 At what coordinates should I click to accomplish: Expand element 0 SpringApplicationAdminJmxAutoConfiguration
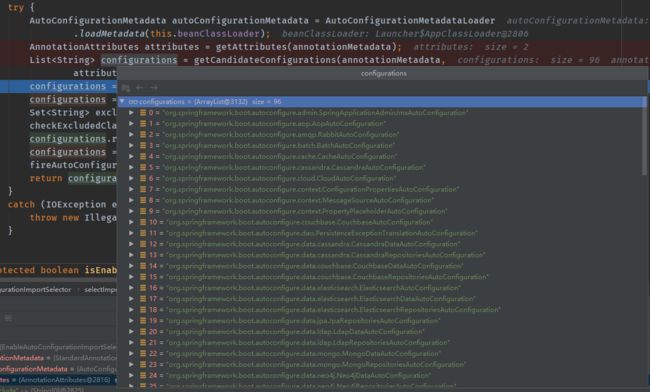131,113
